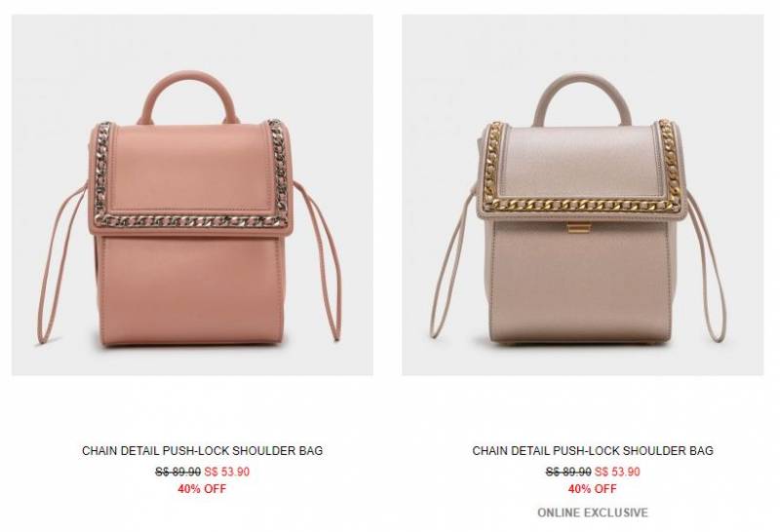Click the 40% OFF label under beige bag

(x=593, y=489)
